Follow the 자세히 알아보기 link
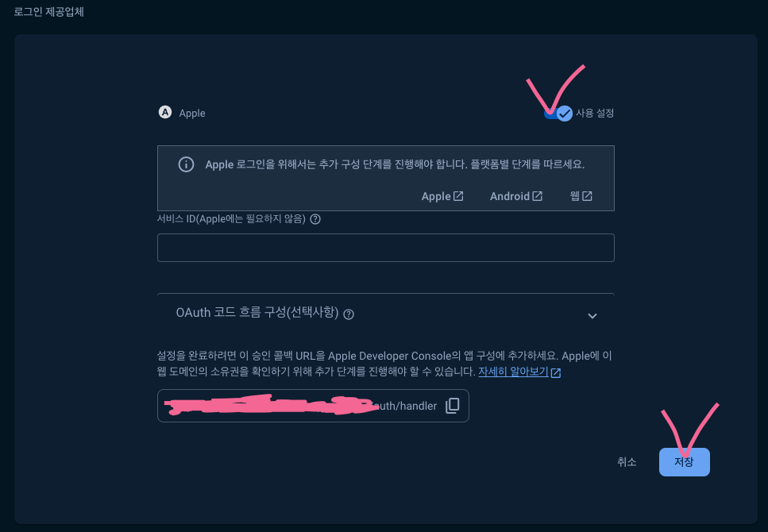Screen dimensions: 768x532 point(513,372)
